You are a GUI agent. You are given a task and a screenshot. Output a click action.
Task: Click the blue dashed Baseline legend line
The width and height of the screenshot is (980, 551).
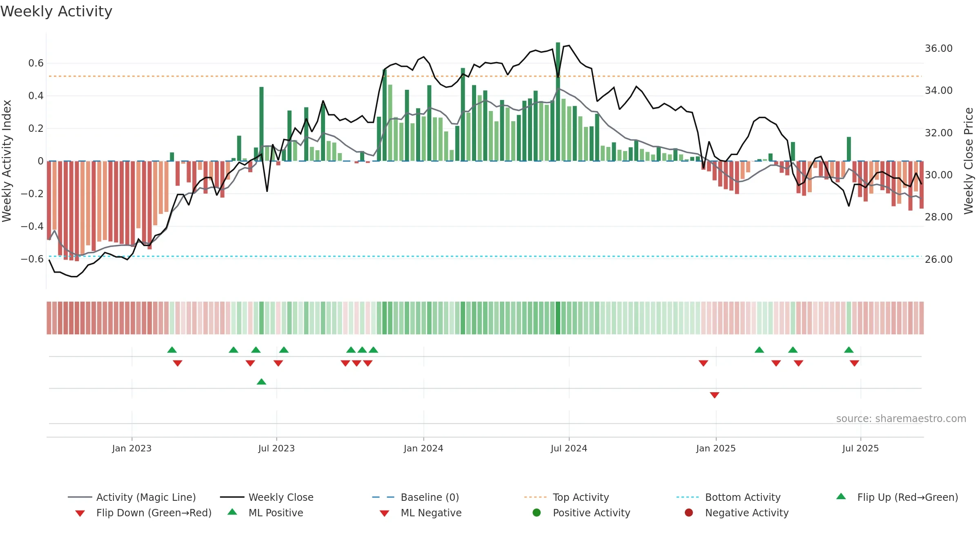click(383, 497)
